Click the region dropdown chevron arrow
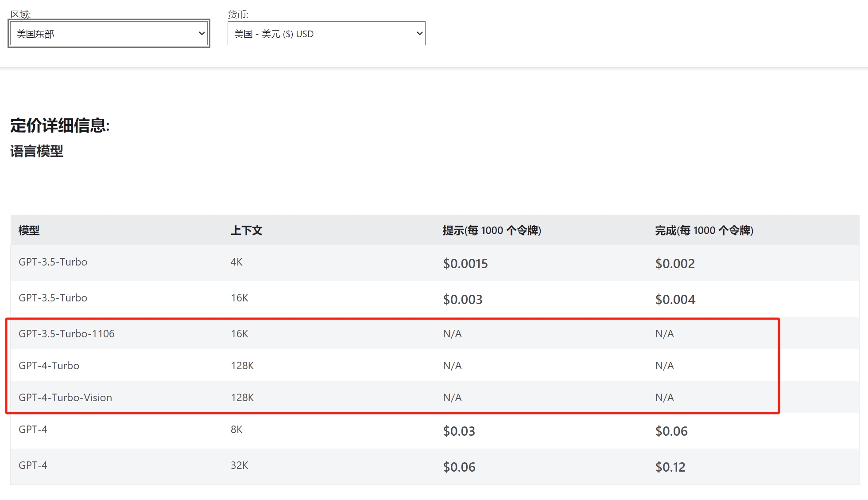 click(x=201, y=34)
